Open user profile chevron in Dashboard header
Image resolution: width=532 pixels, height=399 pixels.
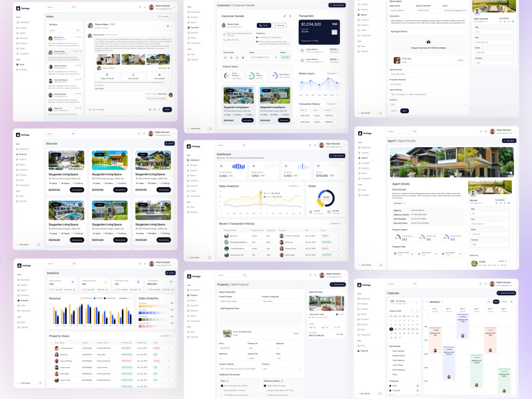tap(344, 145)
